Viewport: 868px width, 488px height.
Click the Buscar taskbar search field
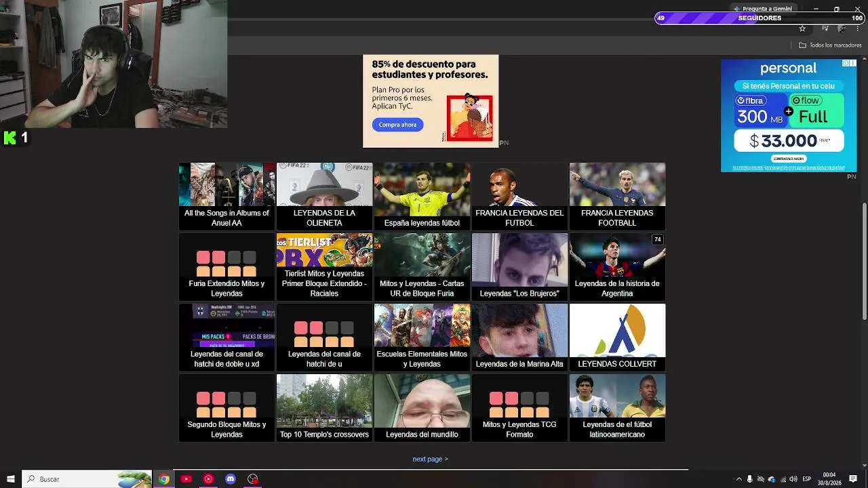tap(87, 479)
